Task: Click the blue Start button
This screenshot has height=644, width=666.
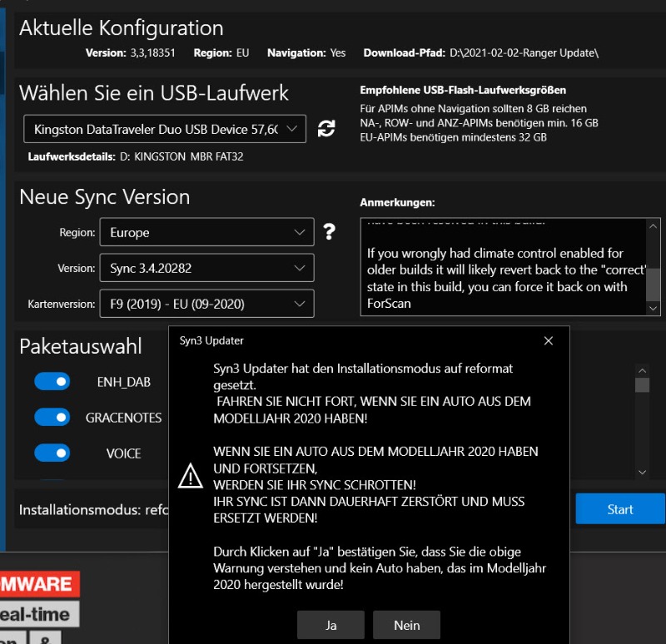Action: click(x=620, y=508)
